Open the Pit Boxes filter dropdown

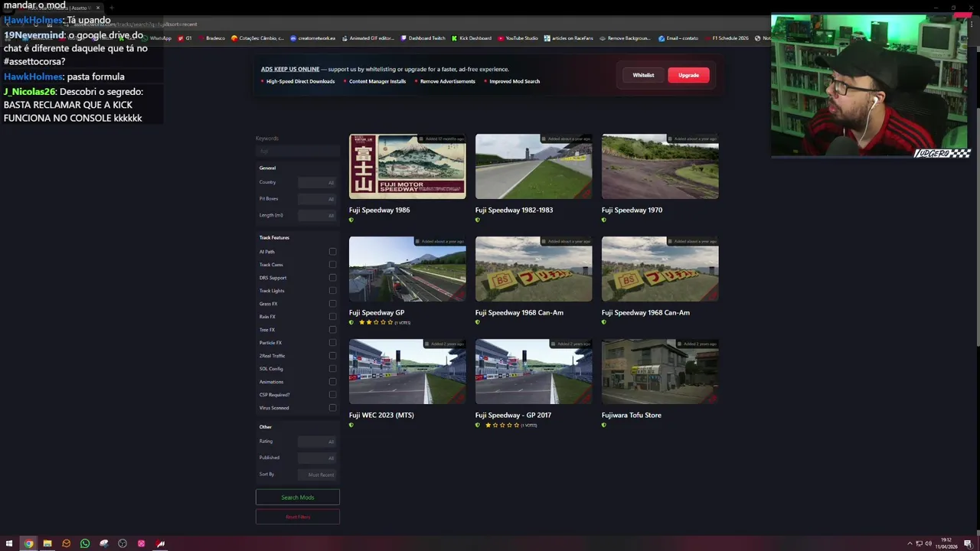click(x=317, y=199)
